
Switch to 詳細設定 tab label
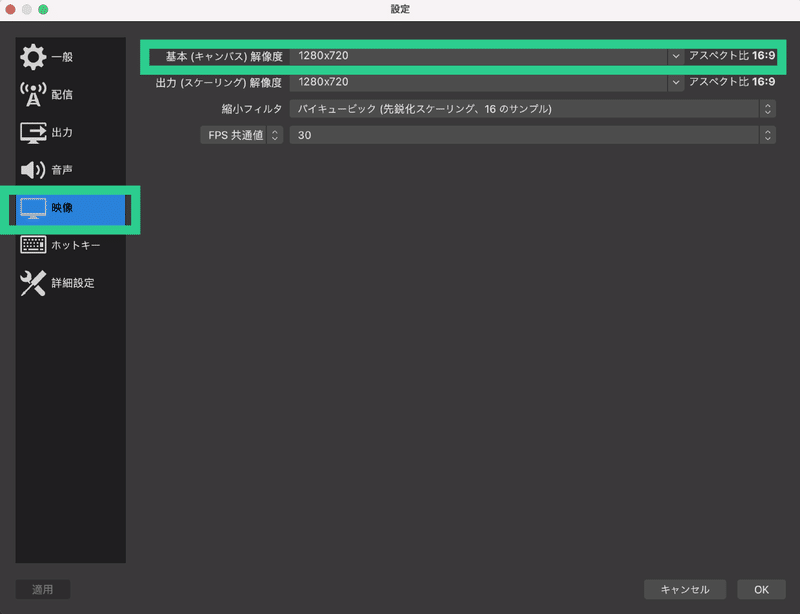(x=73, y=283)
